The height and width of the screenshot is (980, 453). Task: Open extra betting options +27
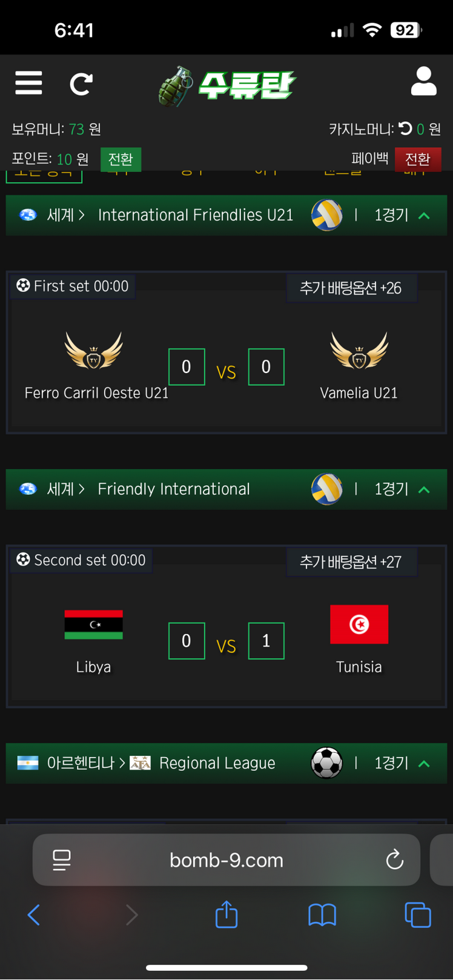351,562
